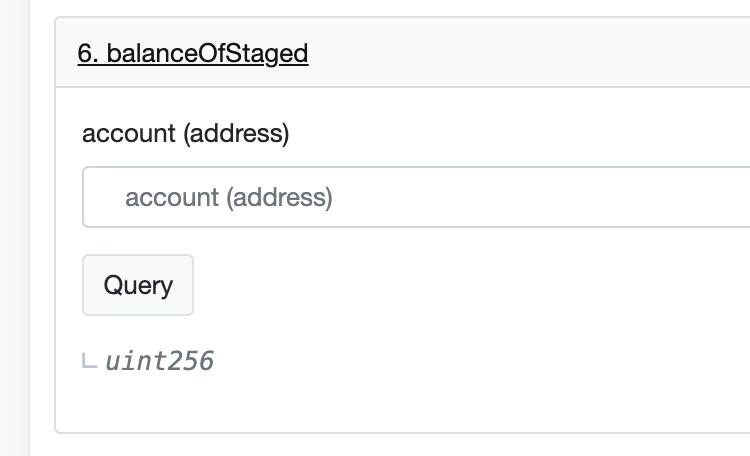Screen dimensions: 750x456
Task: Click the L-shaped output marker below Query
Action: [90, 361]
